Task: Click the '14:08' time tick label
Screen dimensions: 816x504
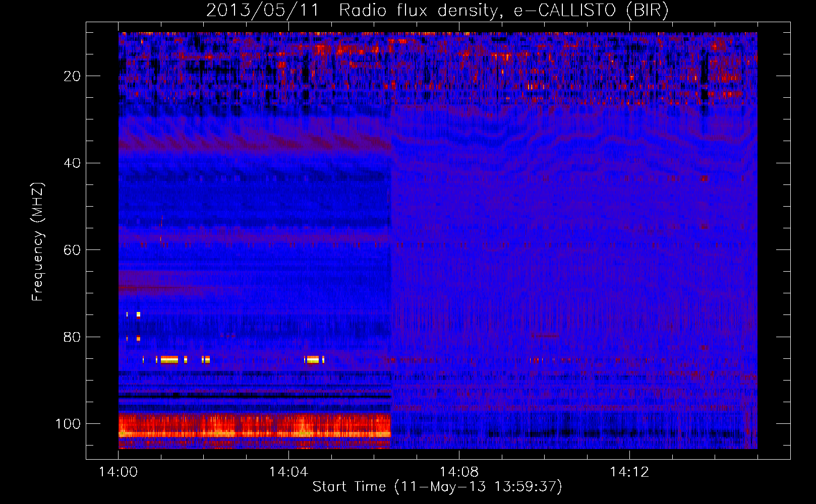Action: tap(459, 472)
